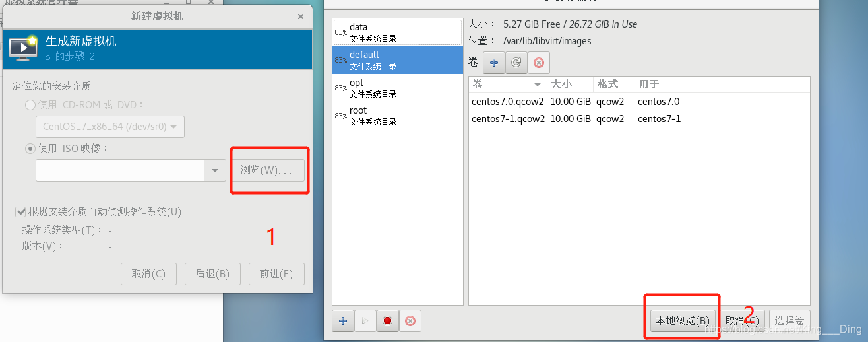Click the centos7.0 used-by cell

coord(658,102)
